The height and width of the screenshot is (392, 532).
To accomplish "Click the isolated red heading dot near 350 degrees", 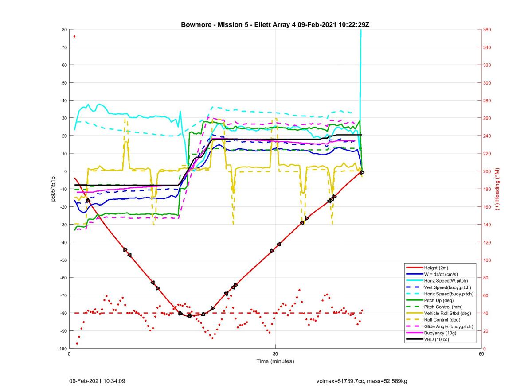I will (x=74, y=36).
